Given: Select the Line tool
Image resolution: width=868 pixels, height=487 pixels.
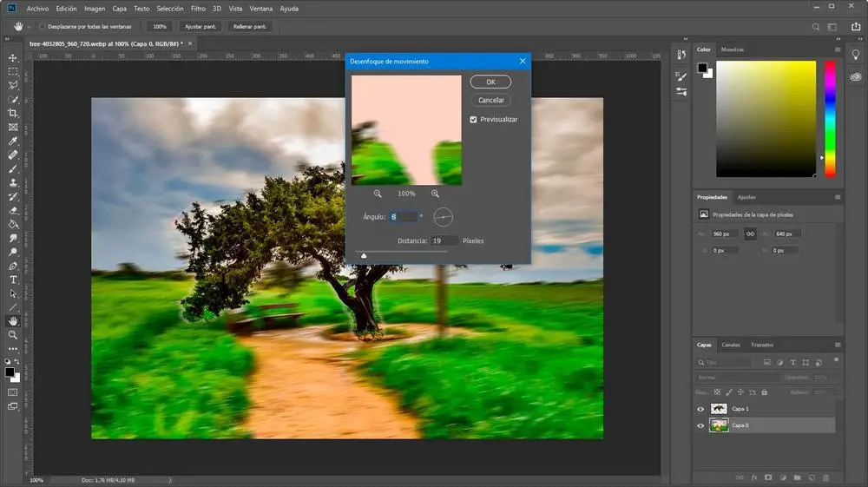Looking at the screenshot, I should 13,307.
